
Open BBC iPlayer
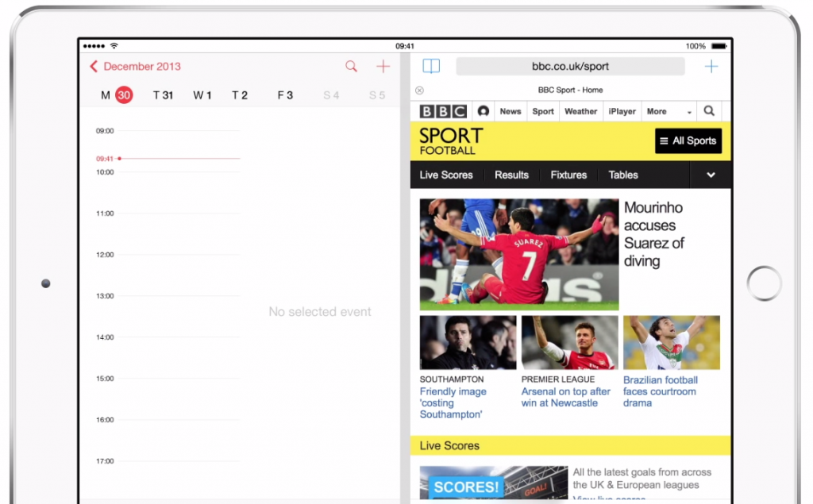click(622, 111)
